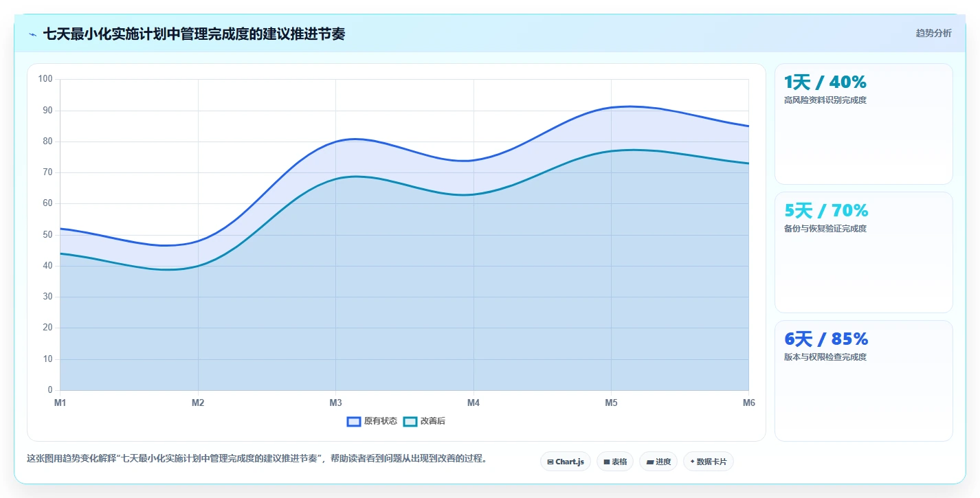Click the M6 x-axis label

748,403
